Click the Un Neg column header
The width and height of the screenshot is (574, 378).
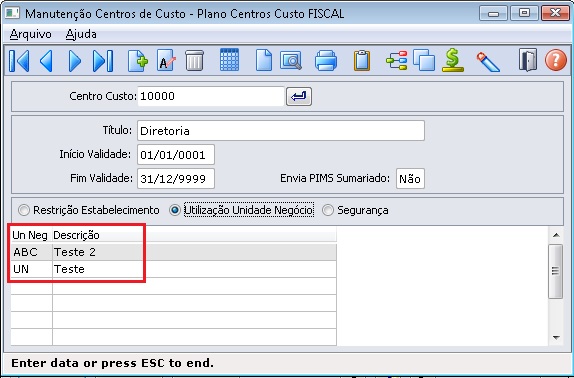click(x=31, y=235)
